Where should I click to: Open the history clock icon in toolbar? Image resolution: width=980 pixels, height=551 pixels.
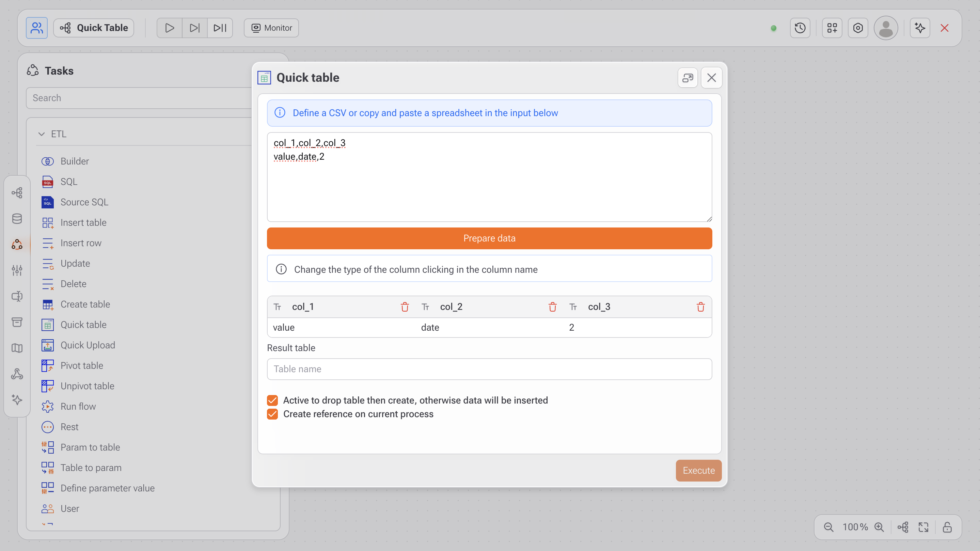point(800,28)
